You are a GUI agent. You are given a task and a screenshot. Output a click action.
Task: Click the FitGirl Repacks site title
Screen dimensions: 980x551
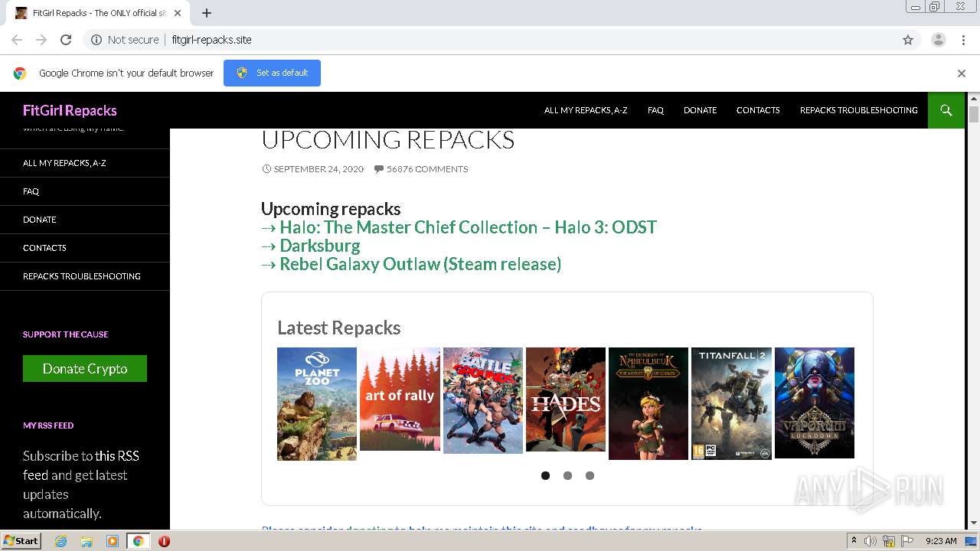coord(70,110)
